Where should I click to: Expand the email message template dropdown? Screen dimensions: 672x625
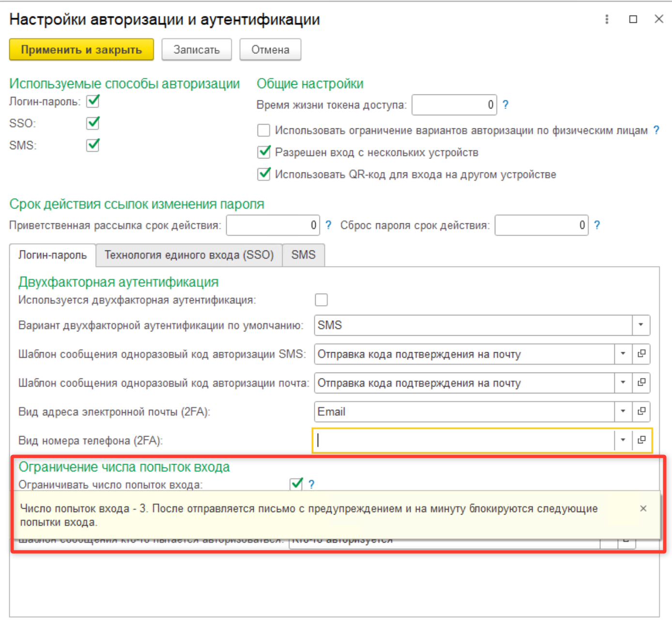(x=623, y=383)
